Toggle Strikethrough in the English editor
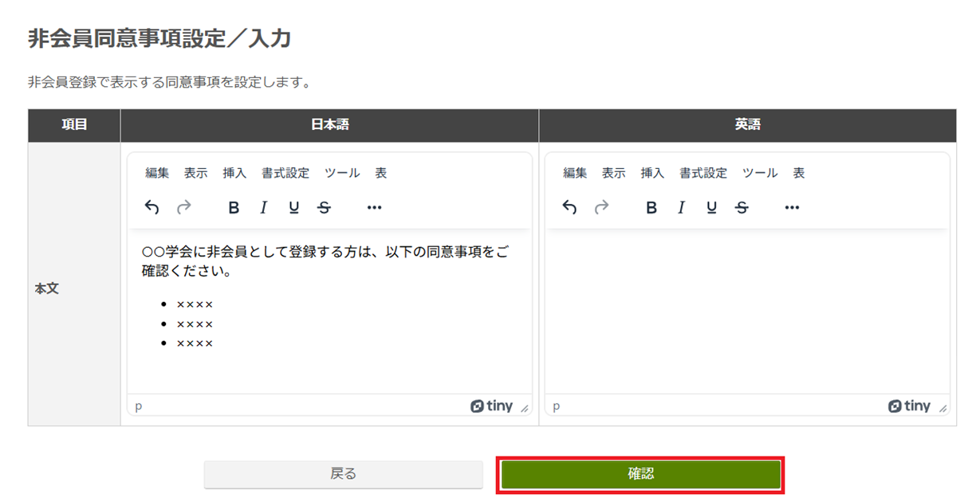This screenshot has width=980, height=502. click(742, 208)
